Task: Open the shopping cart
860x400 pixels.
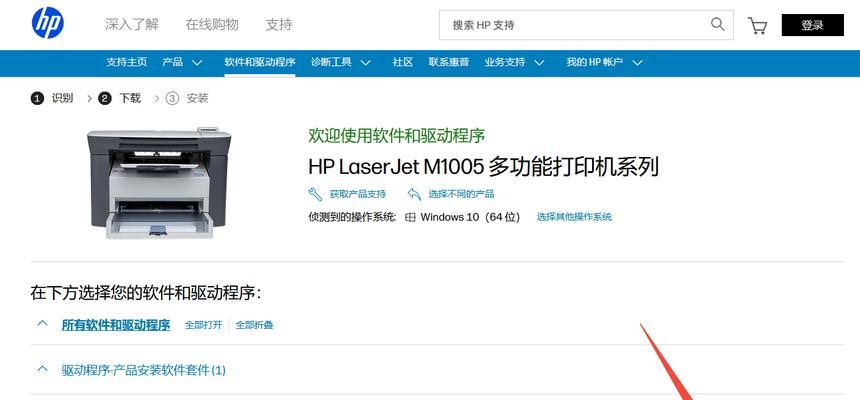Action: [757, 25]
